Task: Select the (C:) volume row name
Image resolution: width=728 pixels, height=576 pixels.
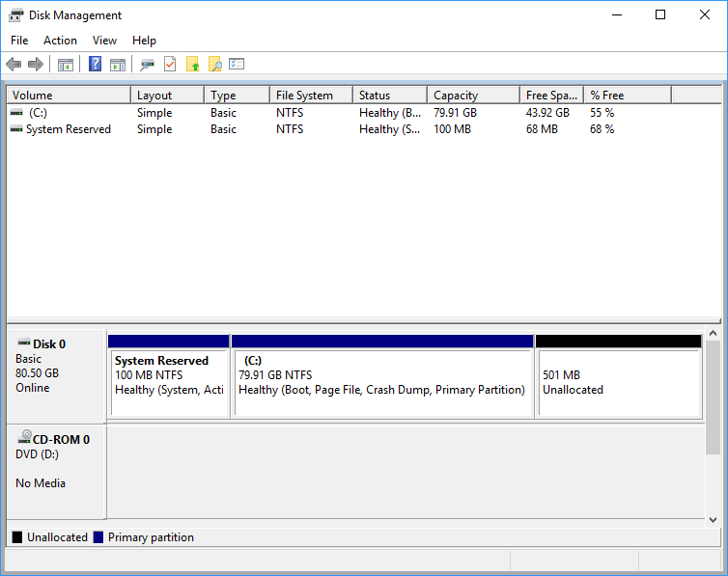Action: [x=38, y=113]
